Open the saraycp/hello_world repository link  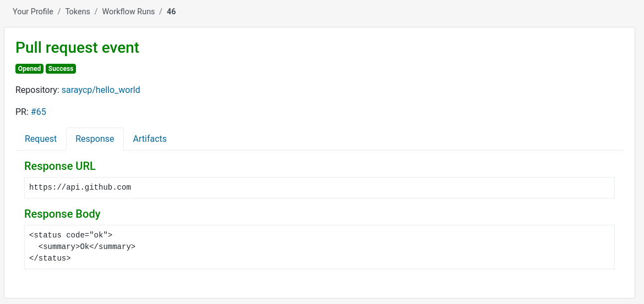click(101, 90)
